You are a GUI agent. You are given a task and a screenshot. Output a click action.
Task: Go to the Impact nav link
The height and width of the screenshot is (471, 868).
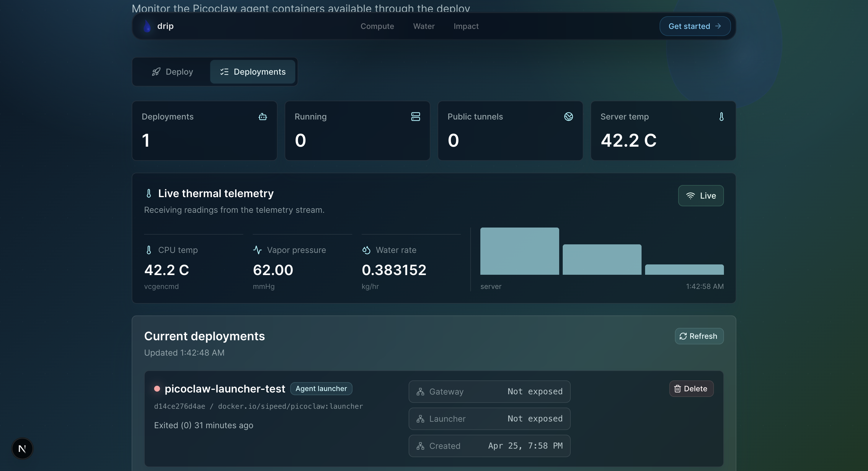pos(466,26)
